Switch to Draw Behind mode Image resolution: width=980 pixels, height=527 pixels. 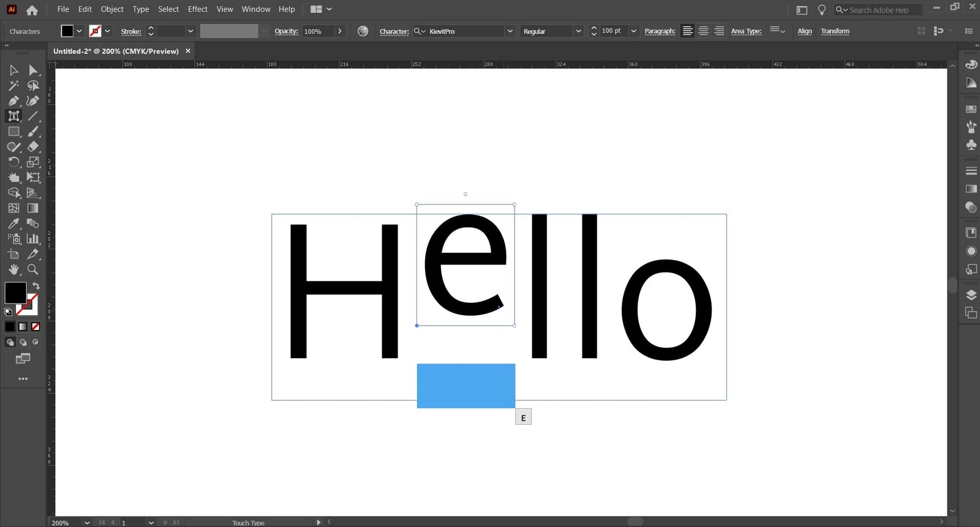(23, 342)
